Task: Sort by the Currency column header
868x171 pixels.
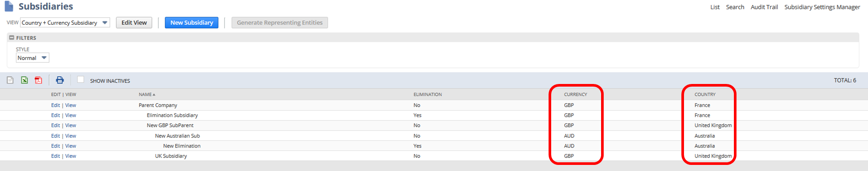Action: coord(575,94)
